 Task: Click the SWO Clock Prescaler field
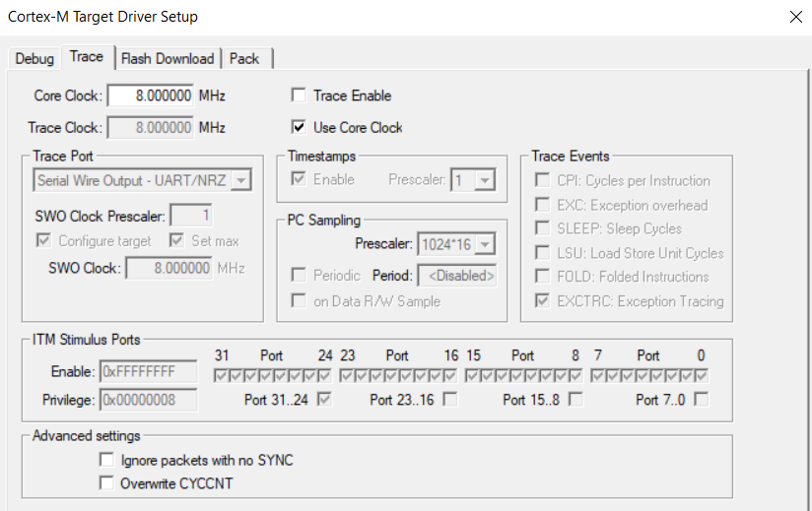coord(190,216)
